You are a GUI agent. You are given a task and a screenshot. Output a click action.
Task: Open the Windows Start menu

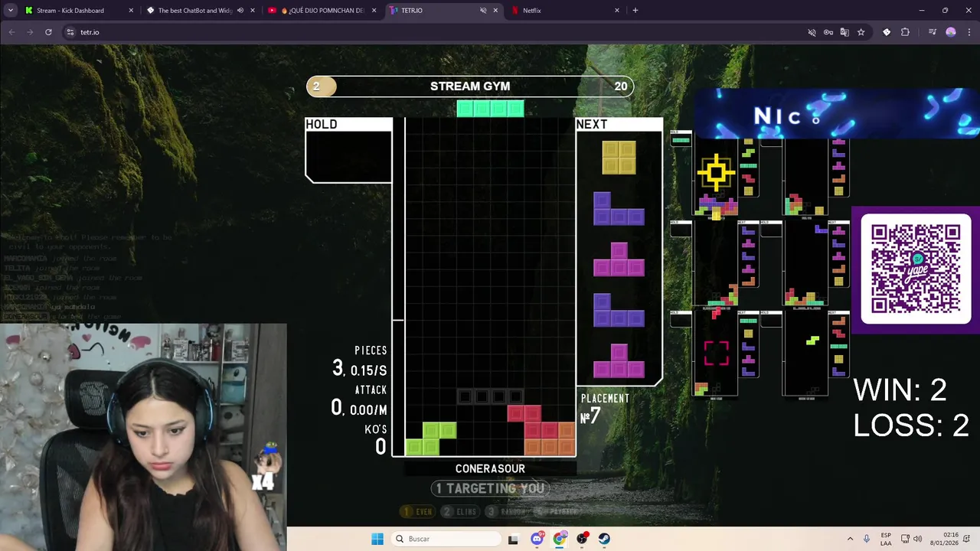(377, 539)
